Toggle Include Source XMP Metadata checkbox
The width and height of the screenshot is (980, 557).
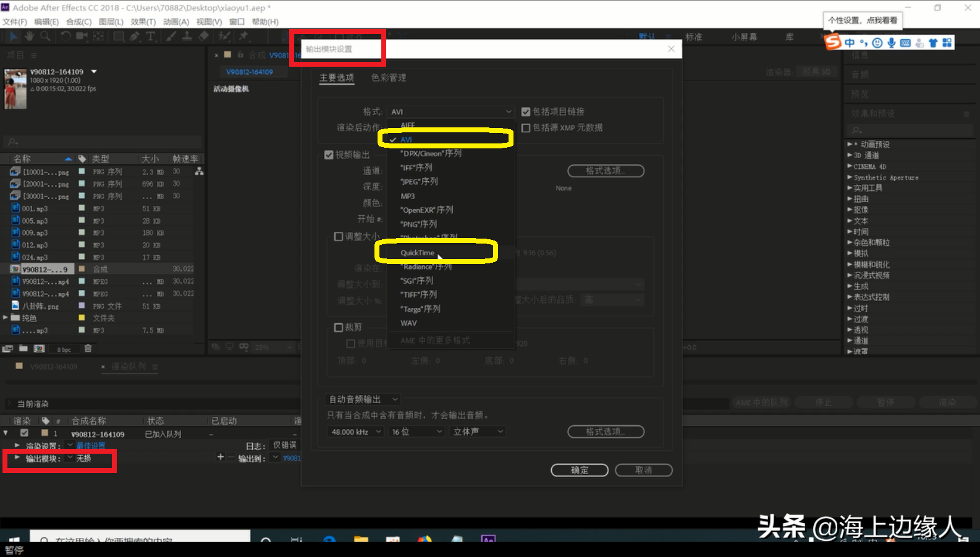click(526, 128)
